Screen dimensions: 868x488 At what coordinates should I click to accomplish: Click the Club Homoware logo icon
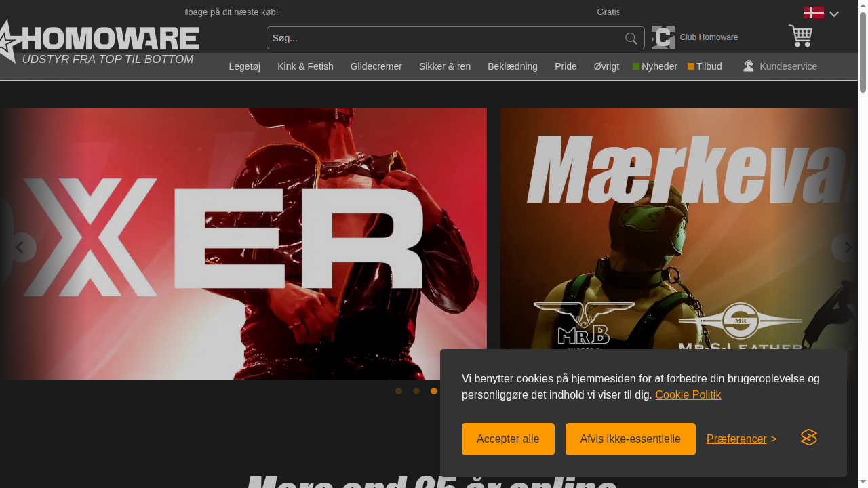point(663,37)
